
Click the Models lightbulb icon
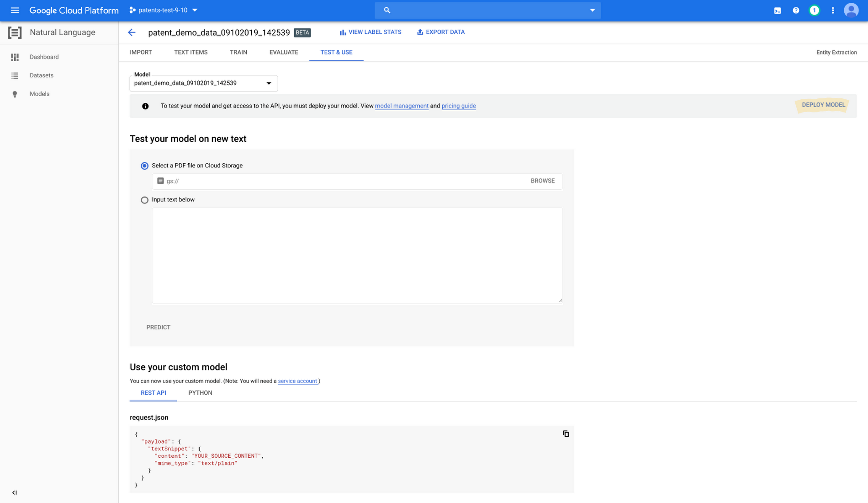coord(15,94)
